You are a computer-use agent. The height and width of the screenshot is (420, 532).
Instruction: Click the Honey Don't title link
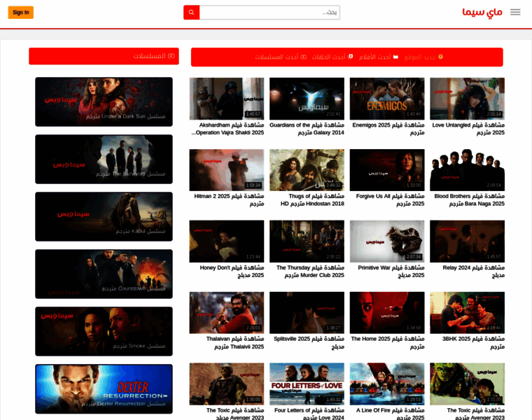click(232, 272)
